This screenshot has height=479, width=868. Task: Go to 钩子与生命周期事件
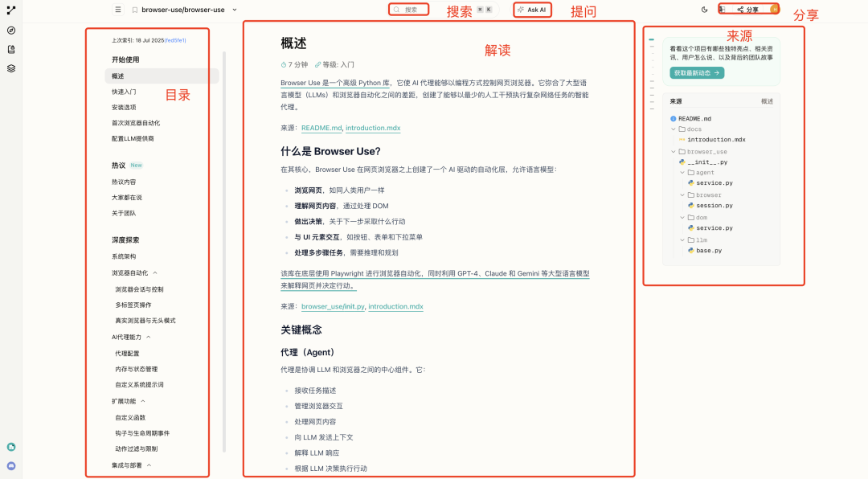tap(143, 433)
